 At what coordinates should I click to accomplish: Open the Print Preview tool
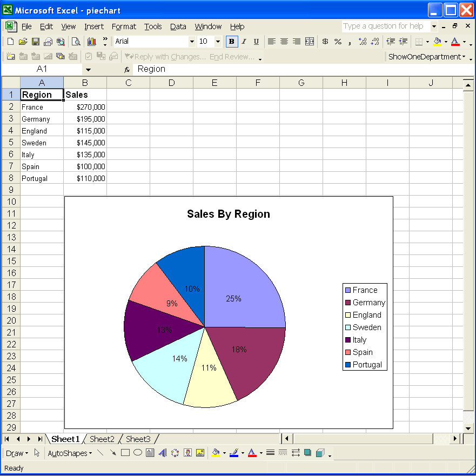pos(77,41)
